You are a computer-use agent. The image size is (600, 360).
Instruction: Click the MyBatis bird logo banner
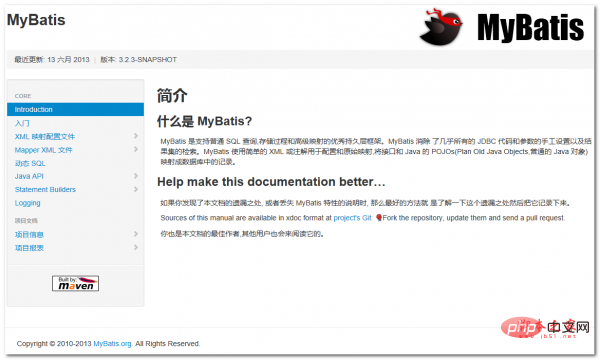coord(502,27)
